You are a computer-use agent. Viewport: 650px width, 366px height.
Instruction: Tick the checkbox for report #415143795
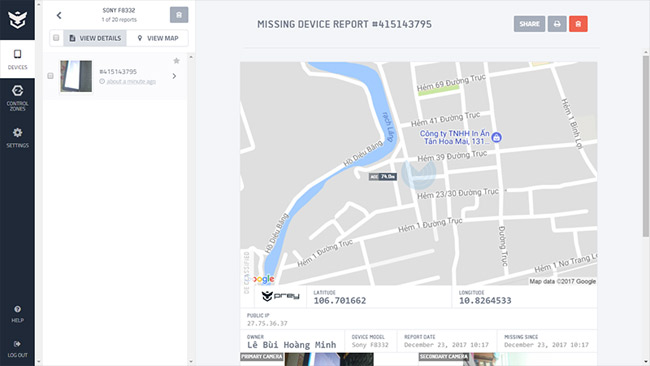coord(50,76)
